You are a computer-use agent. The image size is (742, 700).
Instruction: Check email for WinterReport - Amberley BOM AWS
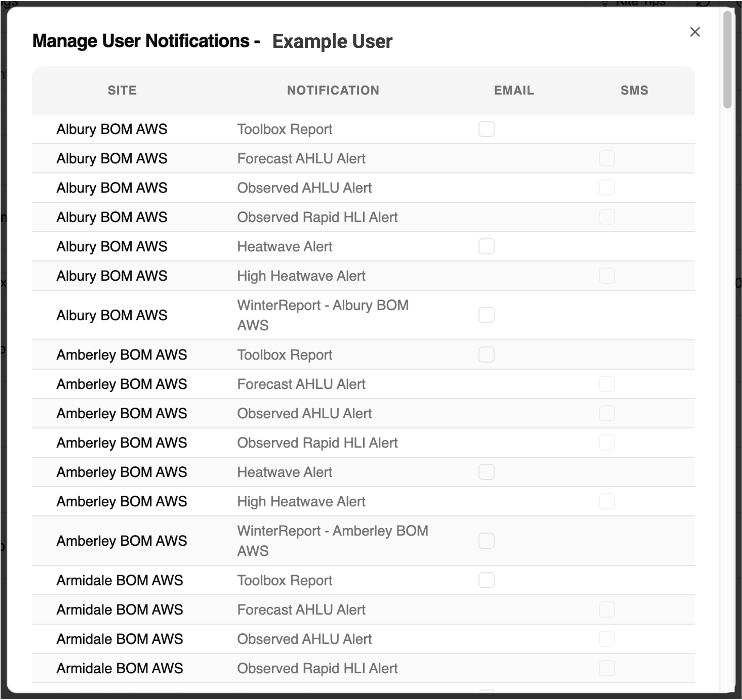coord(486,541)
